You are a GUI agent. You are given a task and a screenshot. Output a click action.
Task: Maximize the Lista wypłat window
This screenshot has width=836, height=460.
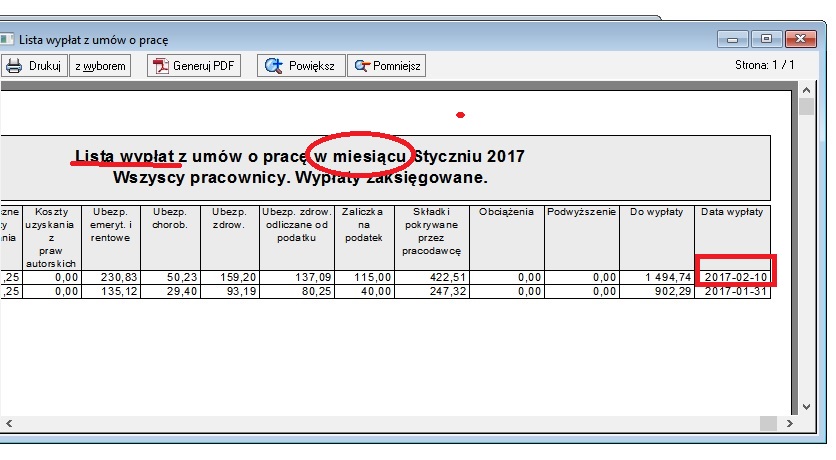tap(766, 39)
